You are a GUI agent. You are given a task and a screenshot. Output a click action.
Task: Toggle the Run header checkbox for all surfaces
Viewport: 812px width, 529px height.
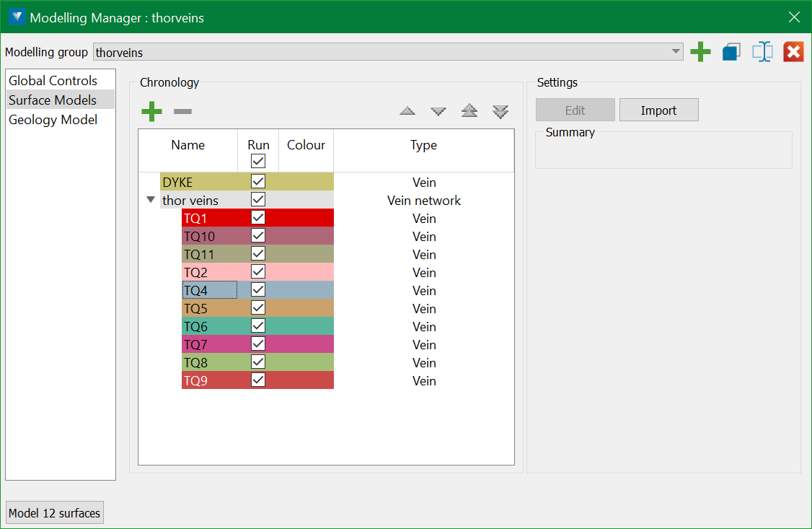[x=258, y=161]
